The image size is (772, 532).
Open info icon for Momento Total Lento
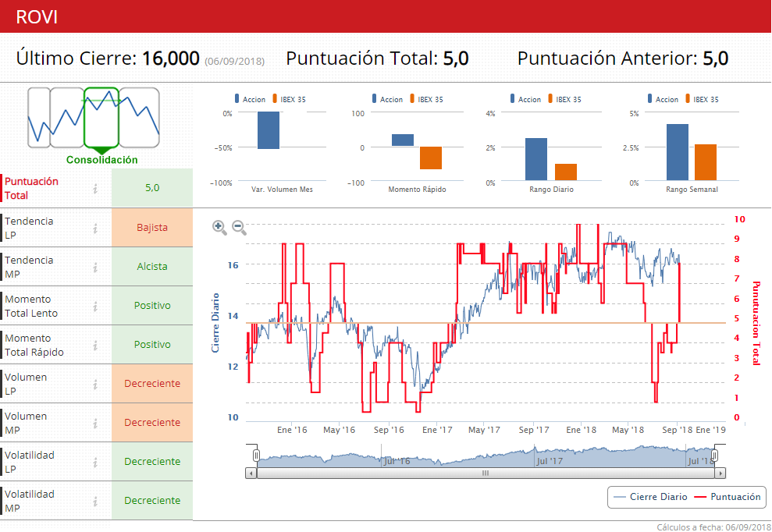[95, 307]
